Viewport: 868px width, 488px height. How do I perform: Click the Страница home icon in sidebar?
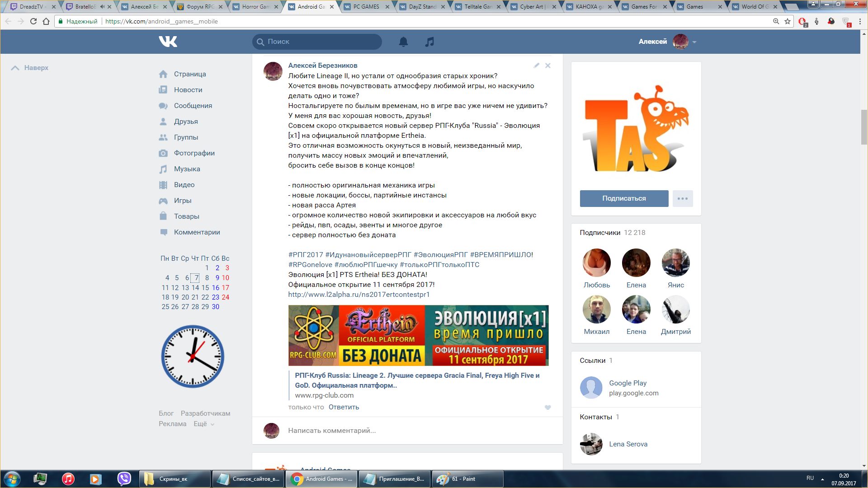(163, 74)
